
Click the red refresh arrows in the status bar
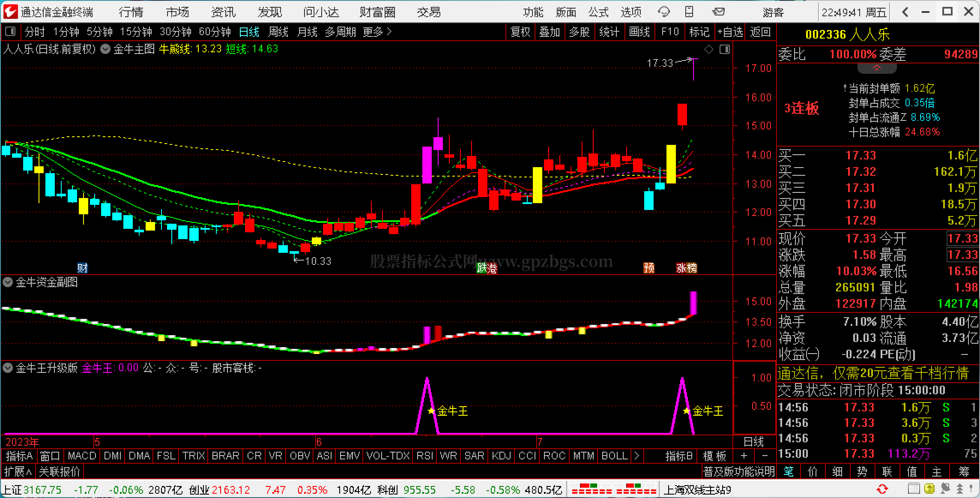coord(882,489)
